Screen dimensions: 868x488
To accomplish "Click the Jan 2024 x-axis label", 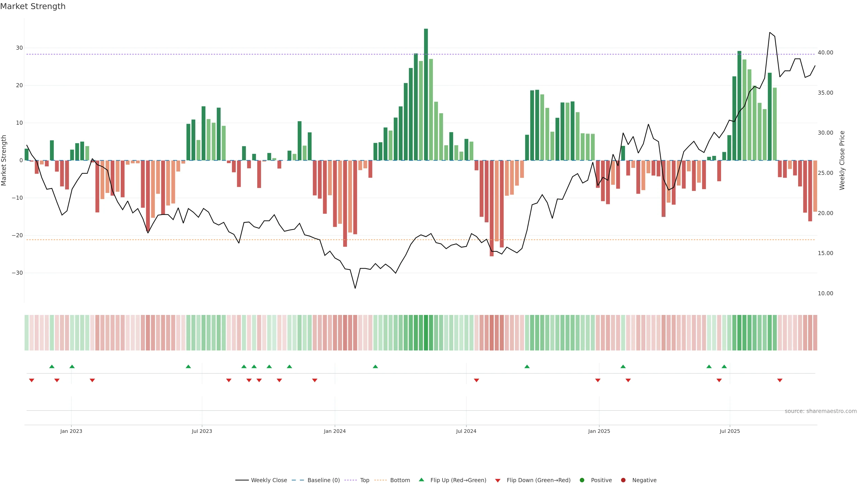I will coord(335,431).
